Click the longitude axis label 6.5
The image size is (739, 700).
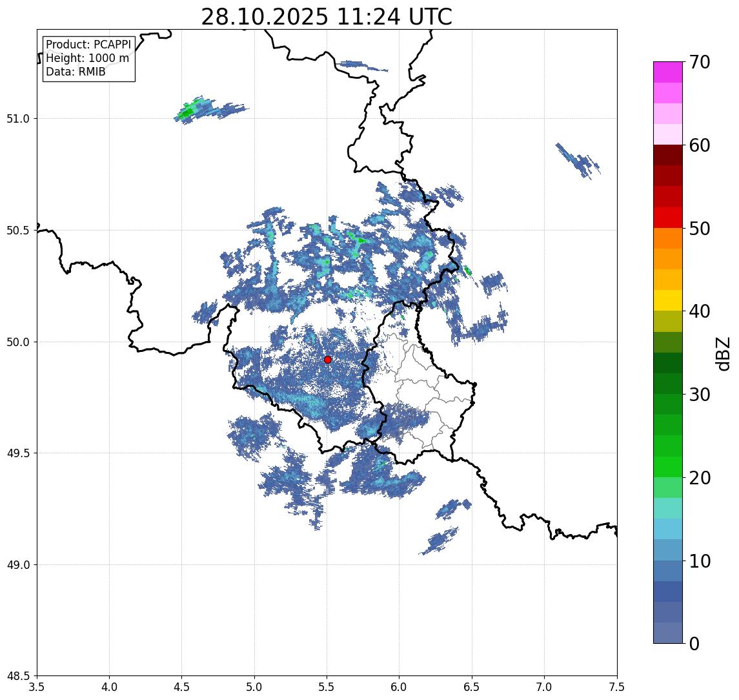(472, 687)
